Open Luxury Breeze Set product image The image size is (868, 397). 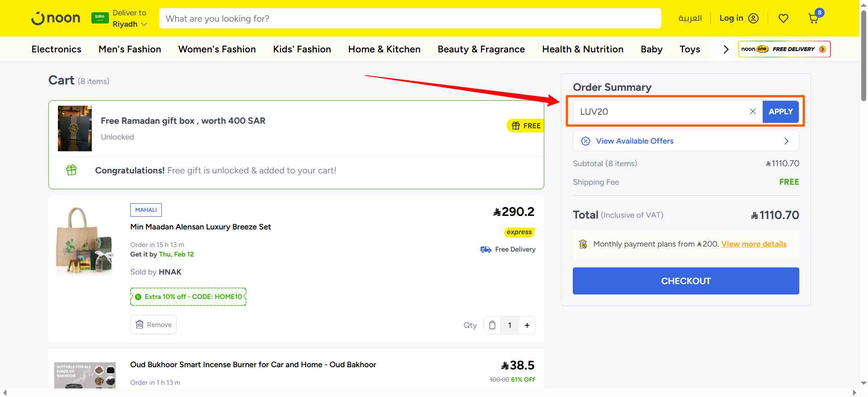85,241
